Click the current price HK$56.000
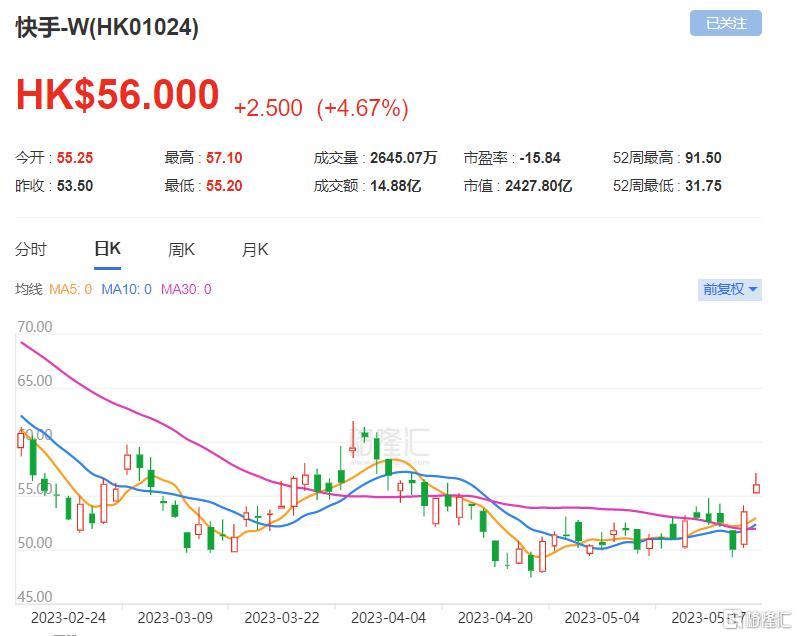Screen dimensions: 798x636 118,95
